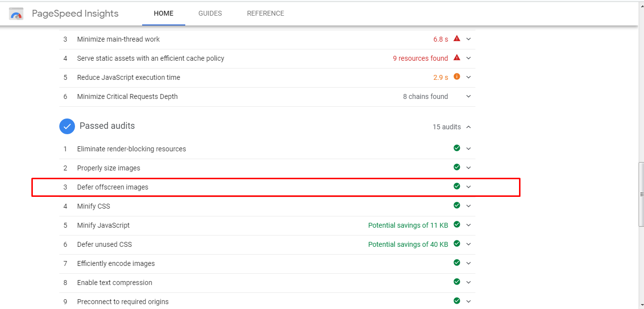Switch to the GUIDES tab
Viewport: 644px width, 309px height.
click(x=210, y=13)
